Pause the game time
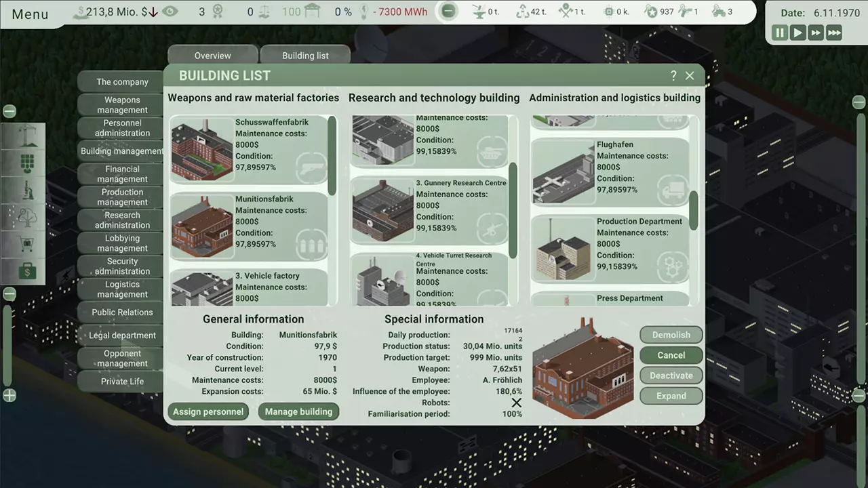868x488 pixels. (x=780, y=33)
